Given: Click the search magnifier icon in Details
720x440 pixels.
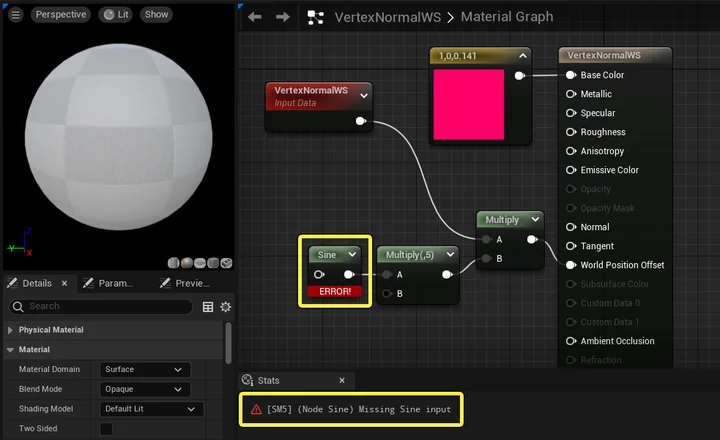Looking at the screenshot, I should [x=18, y=306].
